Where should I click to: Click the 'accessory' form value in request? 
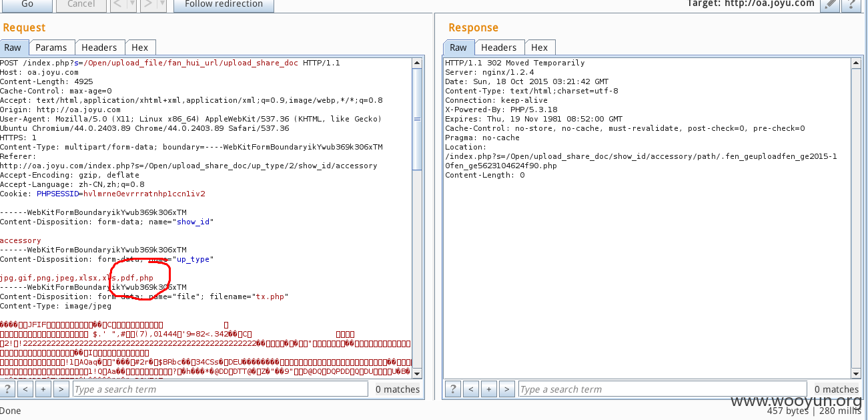click(21, 240)
